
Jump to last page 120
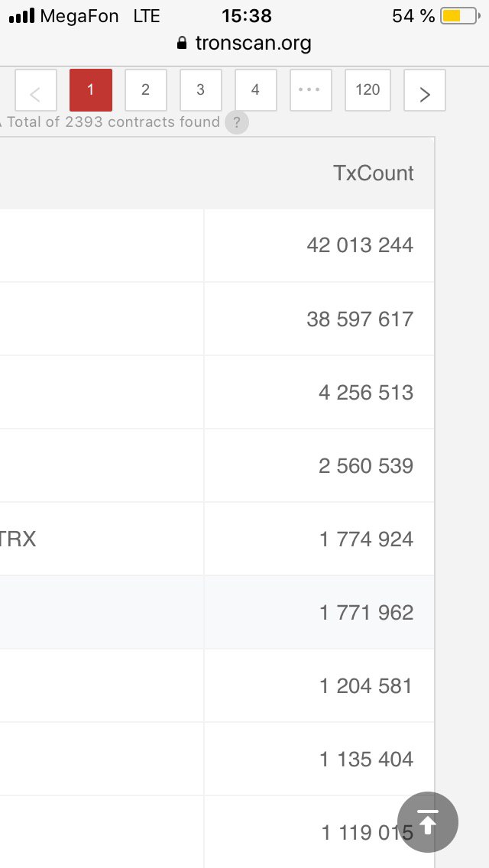coord(368,90)
